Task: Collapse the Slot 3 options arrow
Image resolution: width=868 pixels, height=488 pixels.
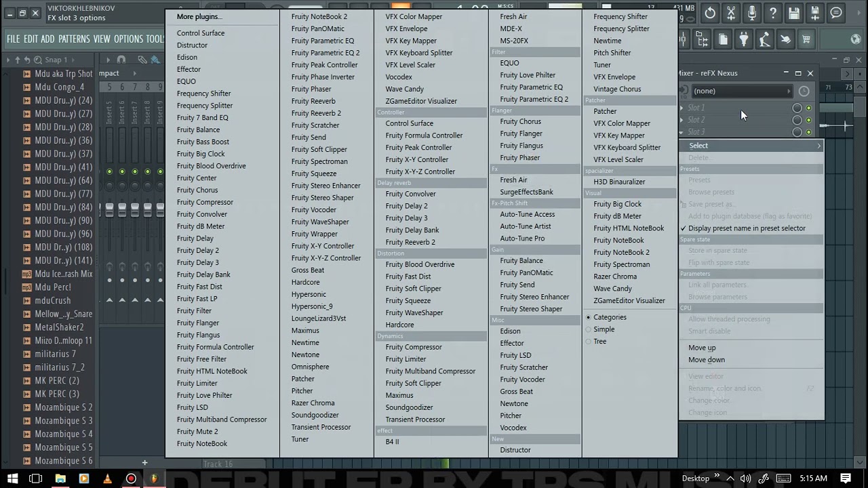Action: (x=682, y=132)
